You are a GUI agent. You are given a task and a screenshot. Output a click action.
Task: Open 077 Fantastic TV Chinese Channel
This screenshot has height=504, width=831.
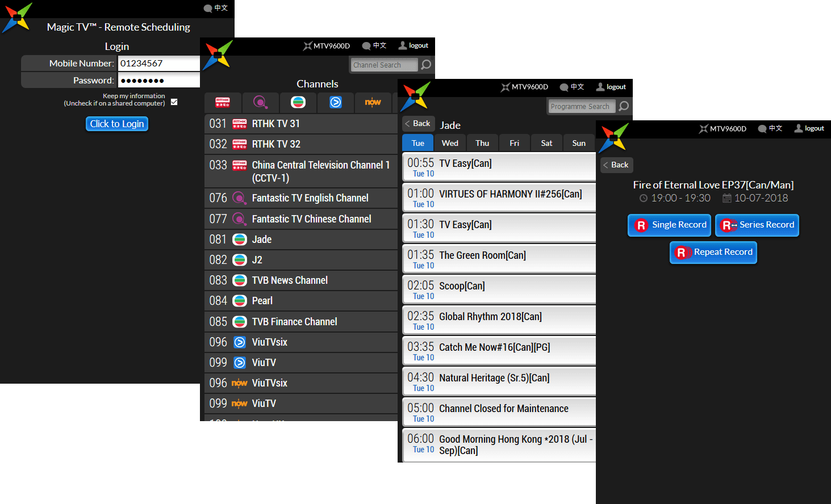point(301,219)
